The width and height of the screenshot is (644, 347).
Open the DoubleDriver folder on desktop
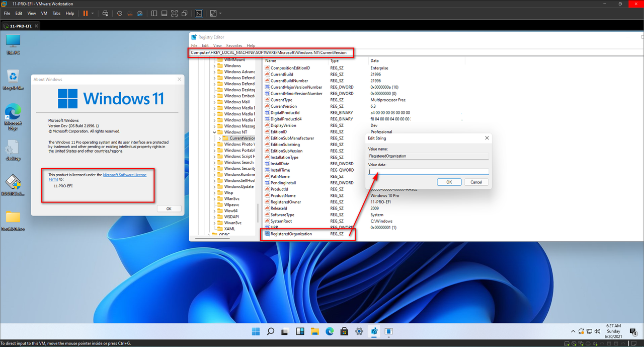[x=13, y=221]
